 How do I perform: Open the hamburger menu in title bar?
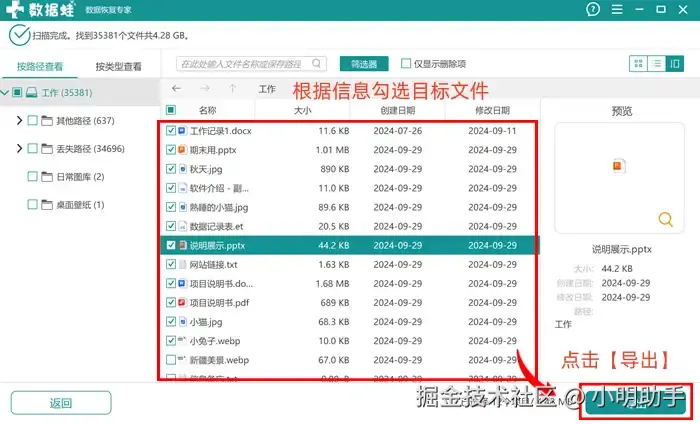click(x=617, y=9)
